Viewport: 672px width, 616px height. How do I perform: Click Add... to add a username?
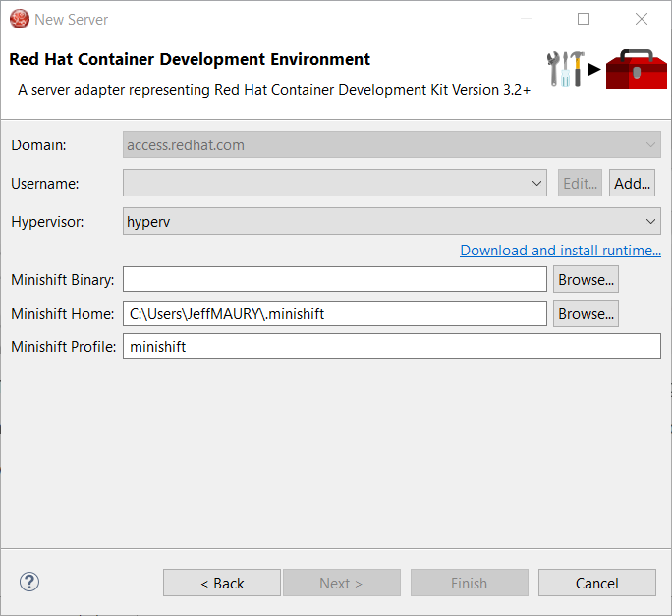[x=633, y=184]
